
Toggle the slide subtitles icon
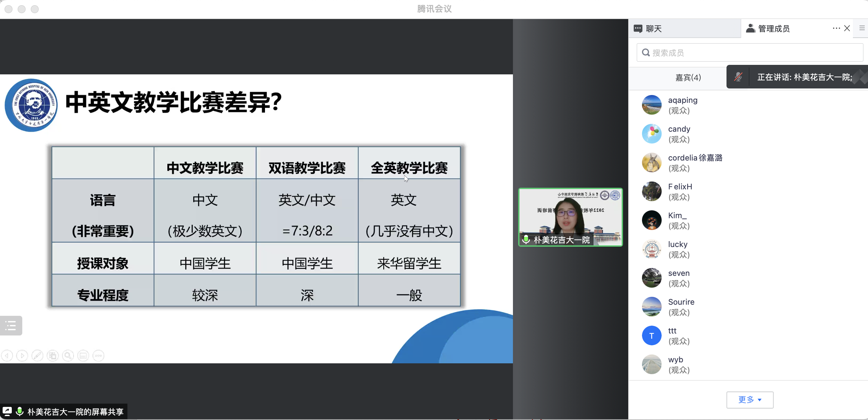tap(83, 355)
